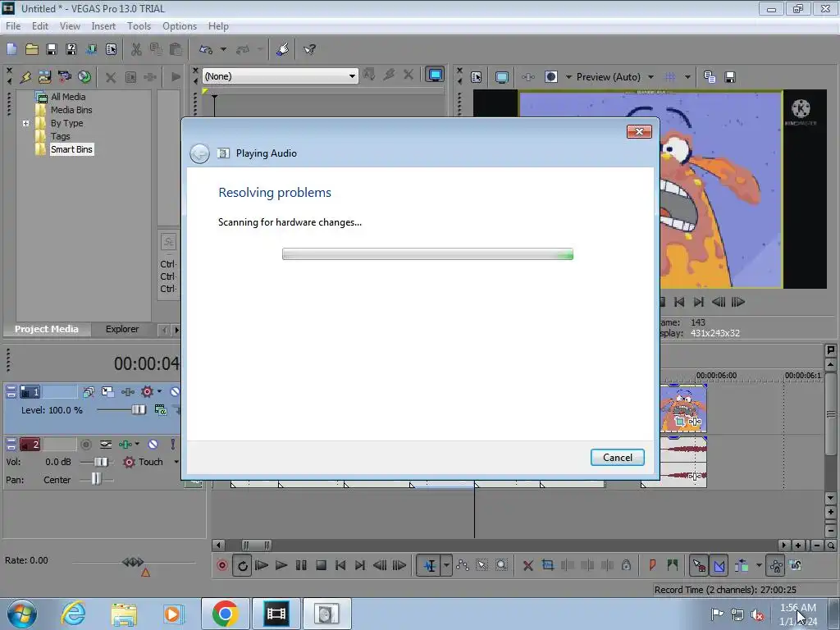Select the Media Bins folder

tap(71, 110)
